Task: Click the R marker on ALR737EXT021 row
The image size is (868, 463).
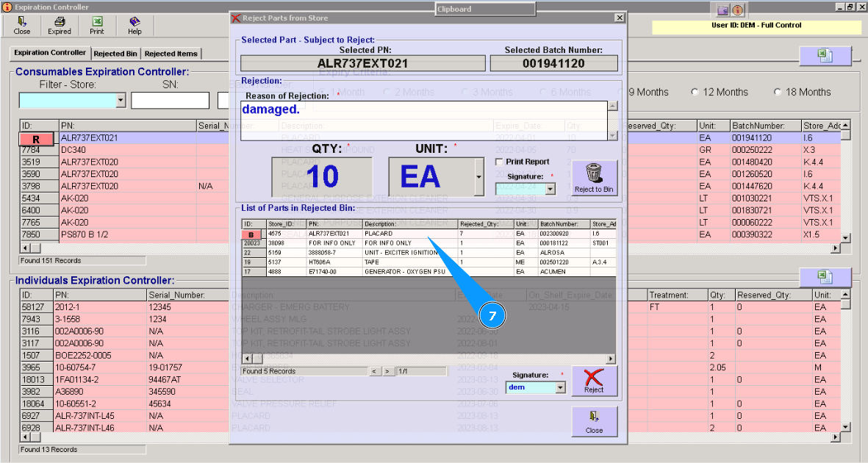Action: [x=37, y=140]
